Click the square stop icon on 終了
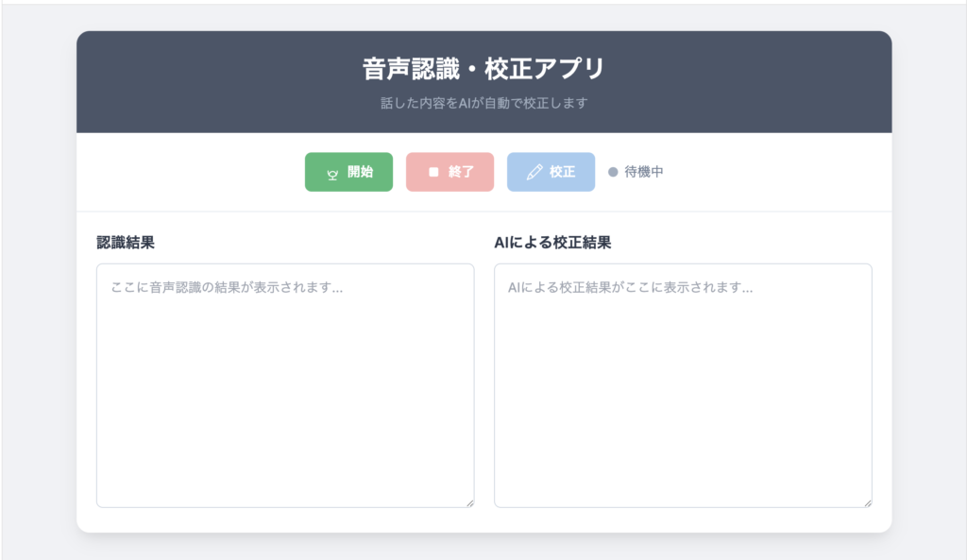The width and height of the screenshot is (967, 560). 433,173
